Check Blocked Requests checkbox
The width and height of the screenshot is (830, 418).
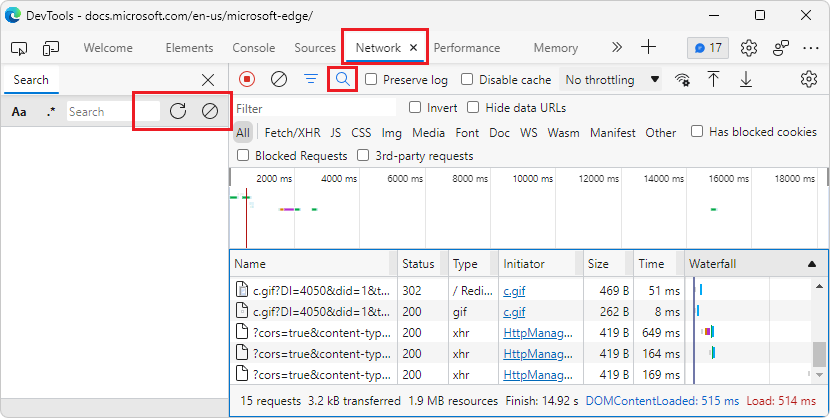[x=243, y=156]
